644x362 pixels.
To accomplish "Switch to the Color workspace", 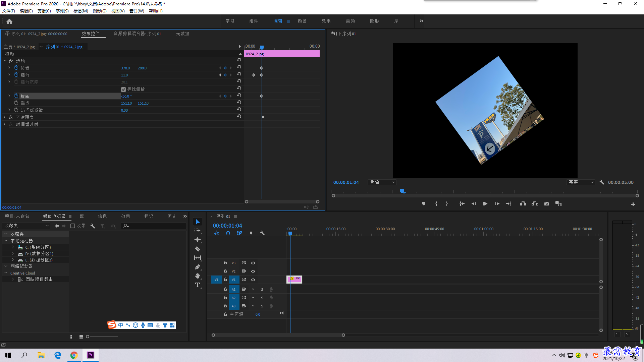I will (302, 21).
